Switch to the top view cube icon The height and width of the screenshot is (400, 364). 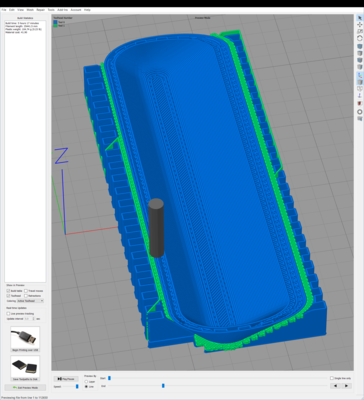(x=360, y=53)
